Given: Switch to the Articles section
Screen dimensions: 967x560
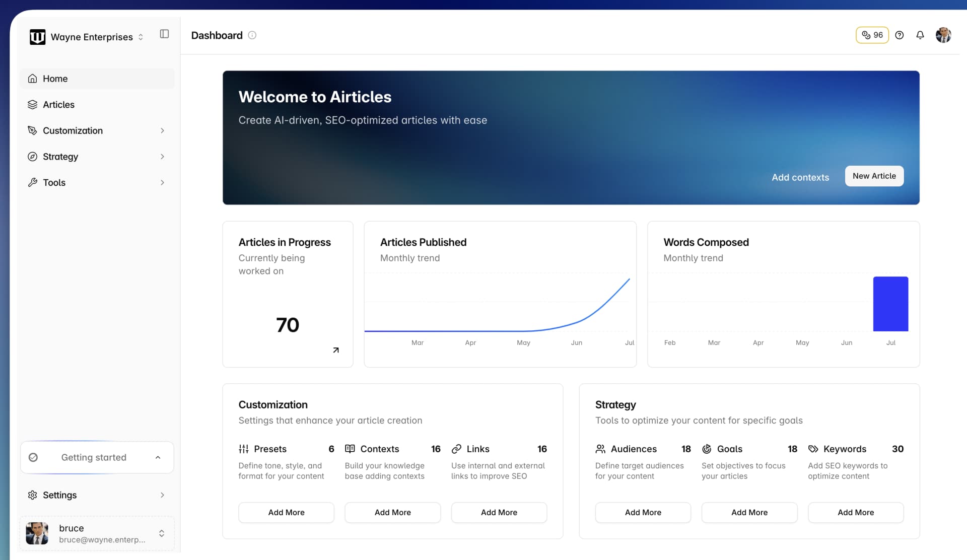Looking at the screenshot, I should tap(59, 104).
